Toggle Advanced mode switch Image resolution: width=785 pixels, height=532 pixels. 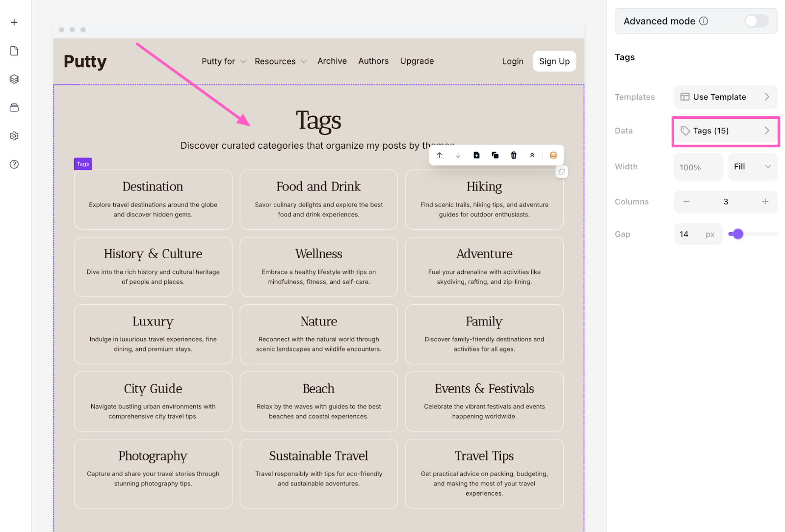tap(756, 21)
